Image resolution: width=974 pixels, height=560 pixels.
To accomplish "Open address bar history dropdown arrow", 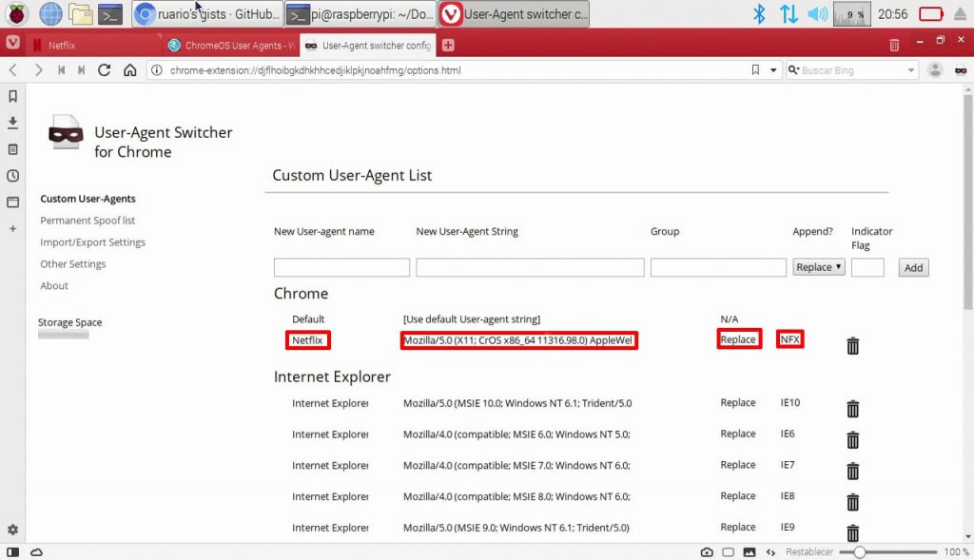I will click(773, 70).
